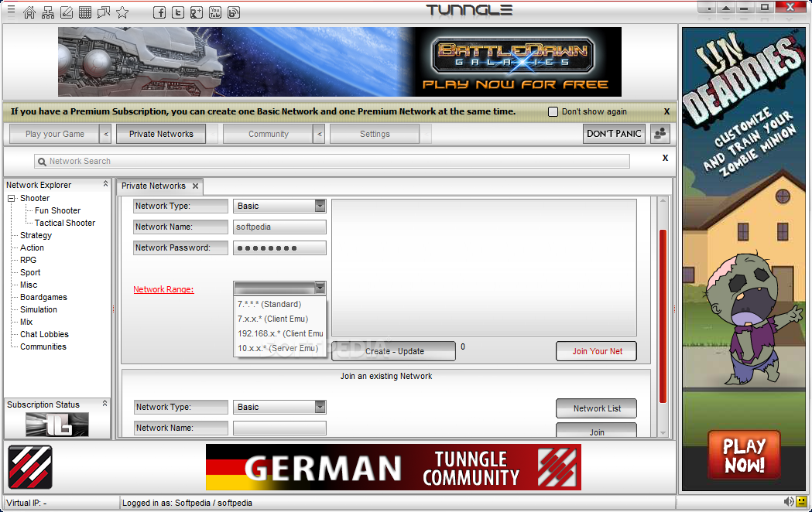The image size is (812, 512).
Task: Click the DON'T PANIC button
Action: pos(614,134)
